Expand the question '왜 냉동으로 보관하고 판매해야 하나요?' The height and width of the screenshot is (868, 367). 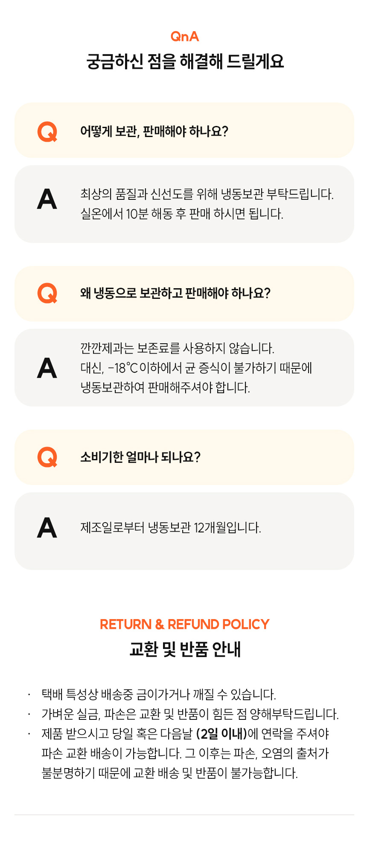(x=184, y=294)
